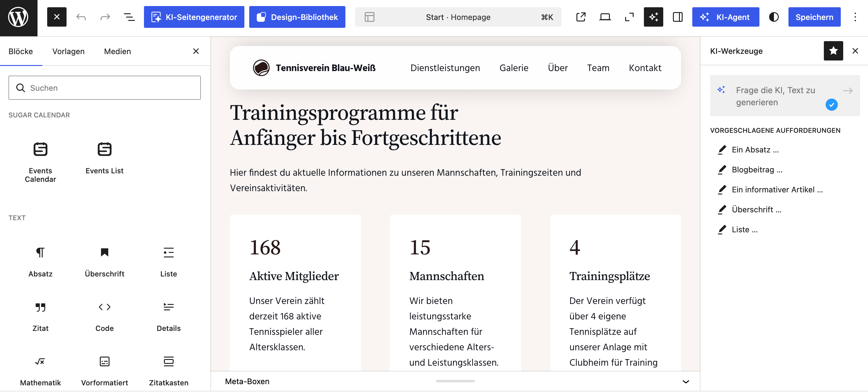Toggle the KI-Werkzeuge sparkle panel
Viewport: 868px width, 392px height.
tap(653, 17)
